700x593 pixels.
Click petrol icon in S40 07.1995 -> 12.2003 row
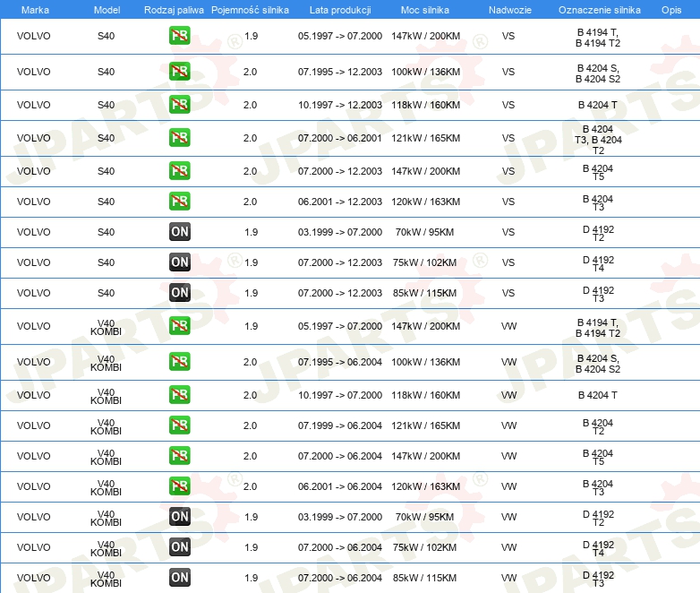(x=179, y=72)
